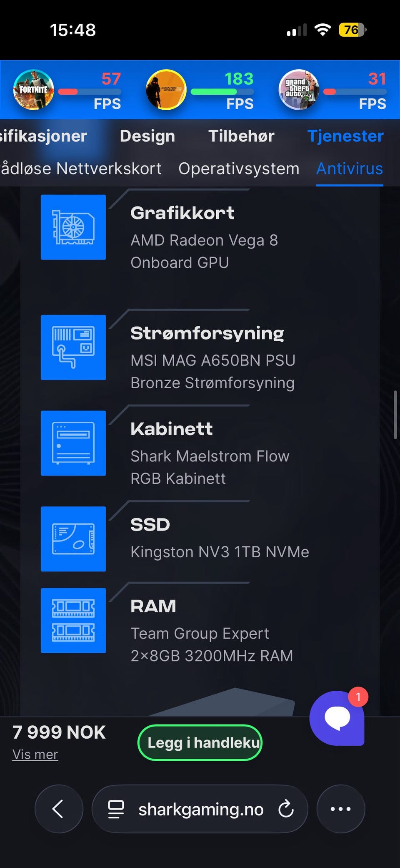Tap the battery level indicator
The width and height of the screenshot is (400, 868).
tap(352, 30)
